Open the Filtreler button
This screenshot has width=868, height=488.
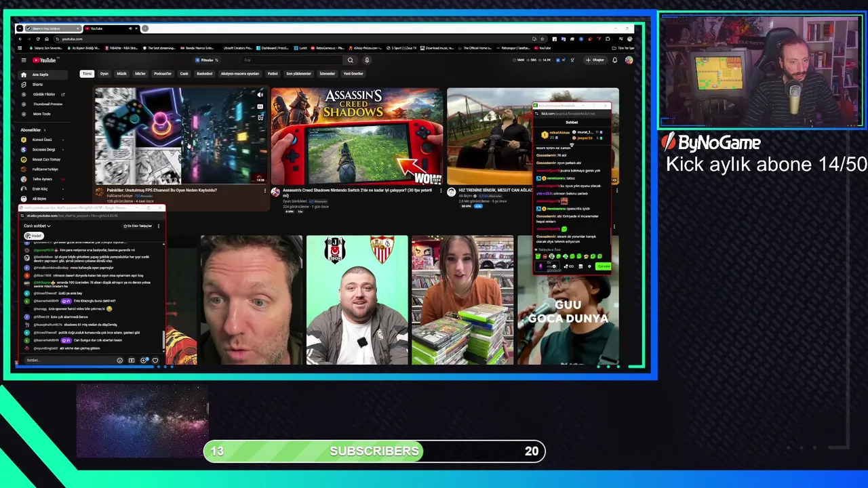click(208, 60)
